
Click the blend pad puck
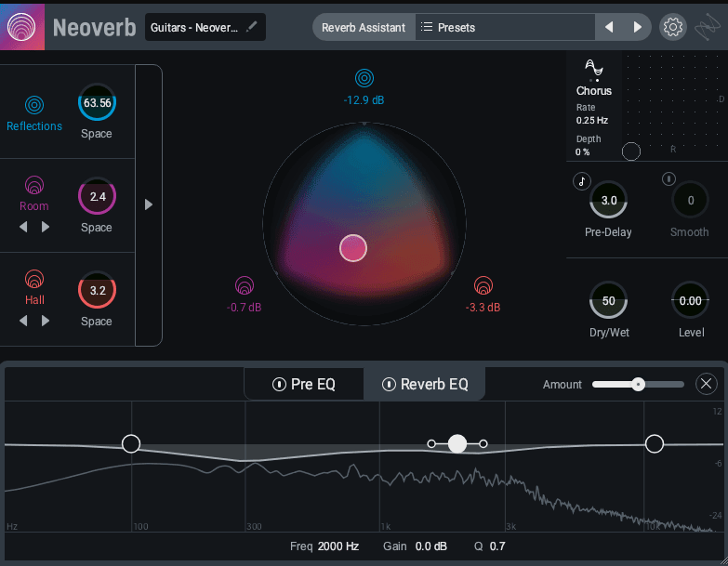[353, 248]
